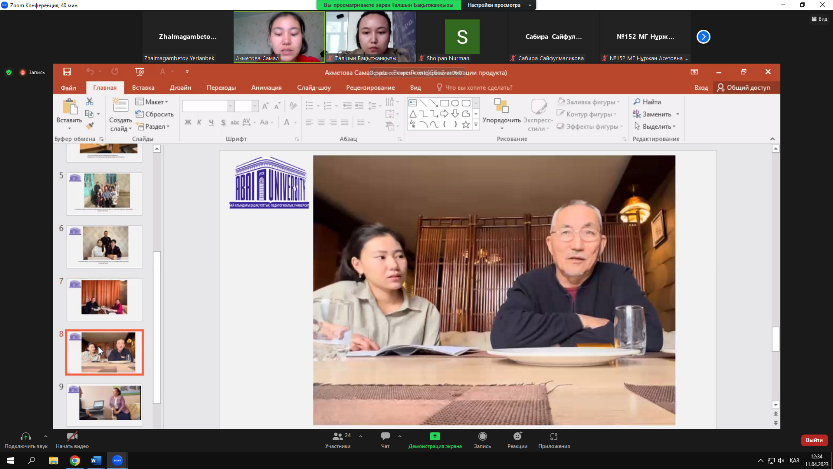Screen dimensions: 833x469
Task: Switch to the Insert (Вставка) ribbon tab
Action: pyautogui.click(x=143, y=87)
